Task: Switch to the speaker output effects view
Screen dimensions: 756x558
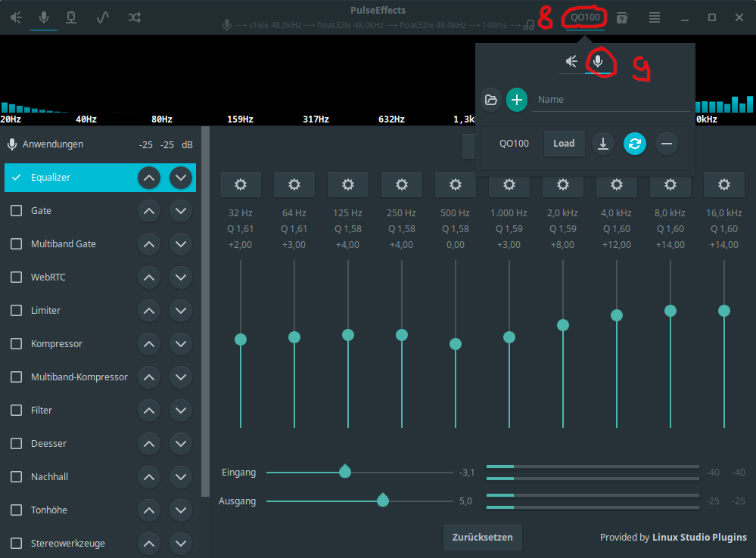Action: click(16, 17)
